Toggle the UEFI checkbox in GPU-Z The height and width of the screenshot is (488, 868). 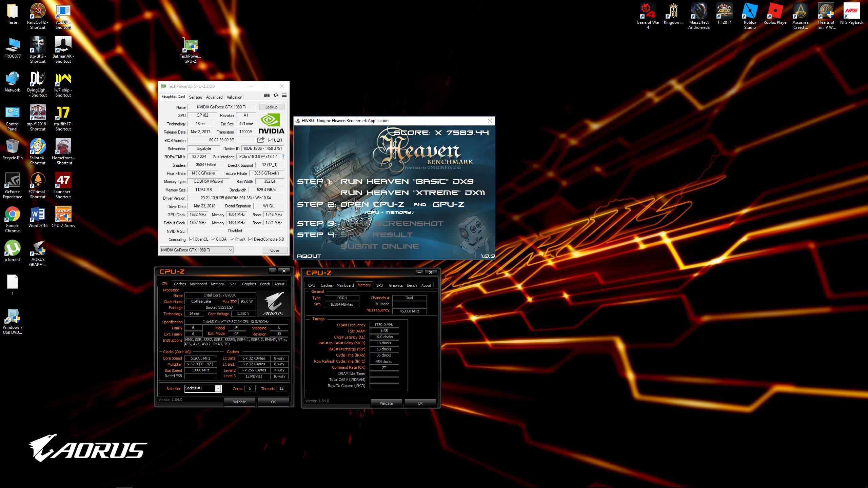(x=271, y=140)
